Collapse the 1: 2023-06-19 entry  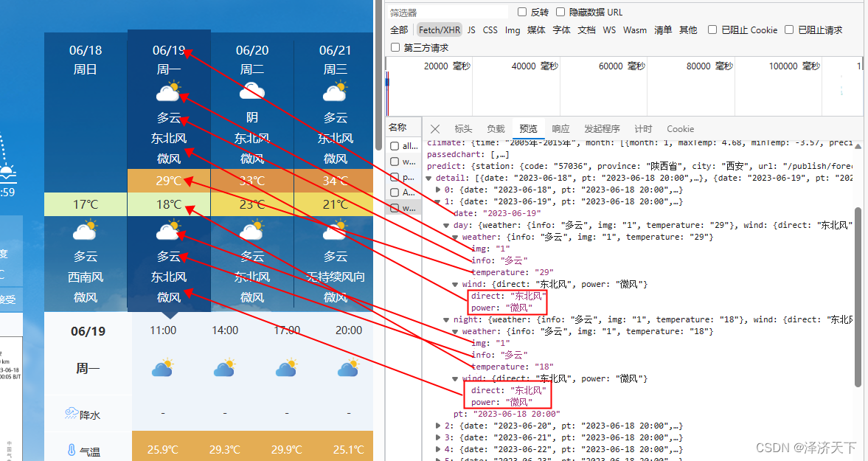coord(438,201)
